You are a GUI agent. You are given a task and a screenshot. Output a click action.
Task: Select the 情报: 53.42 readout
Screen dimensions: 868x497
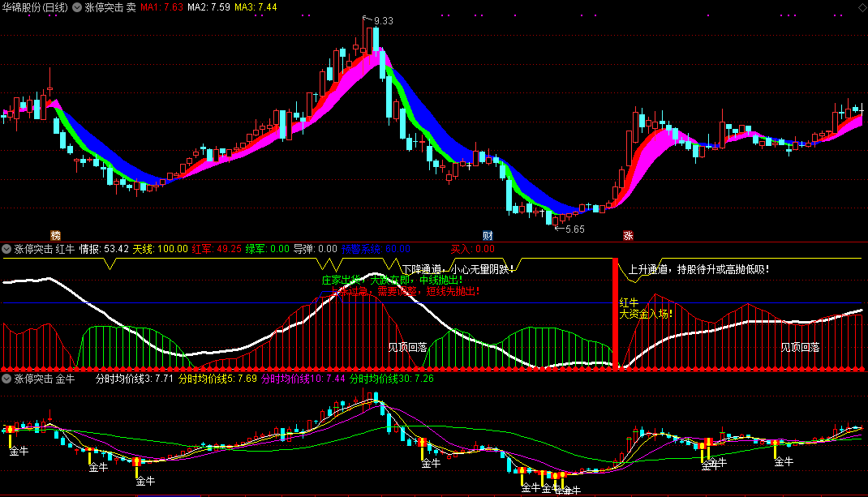[104, 249]
